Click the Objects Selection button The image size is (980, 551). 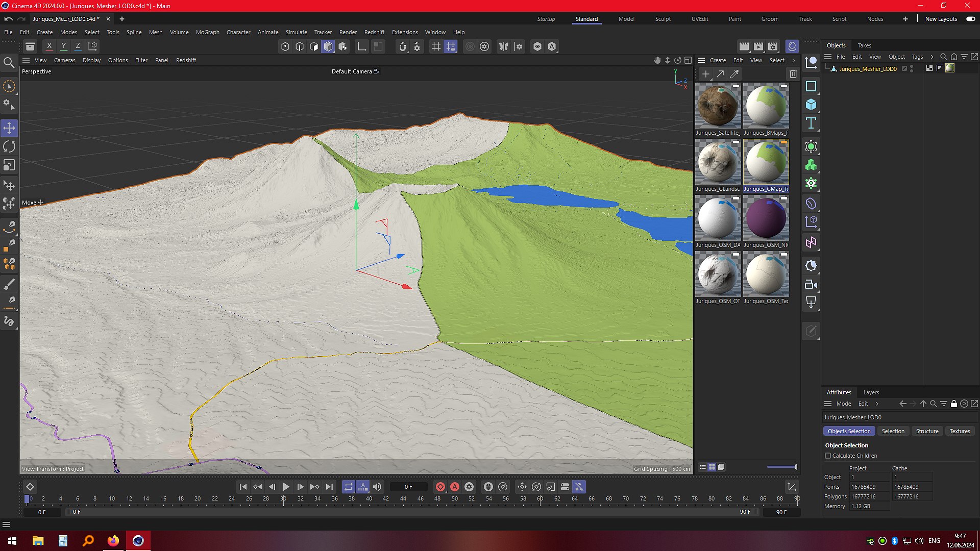(849, 431)
